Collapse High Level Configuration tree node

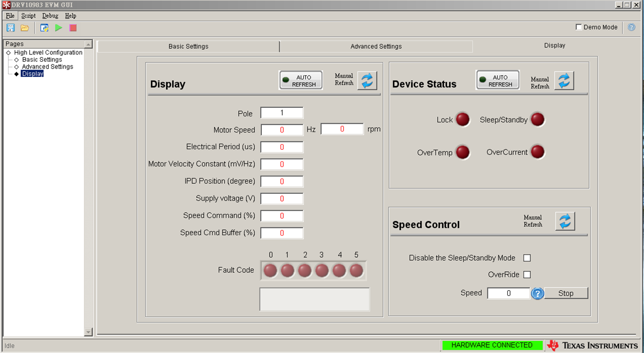(8, 53)
